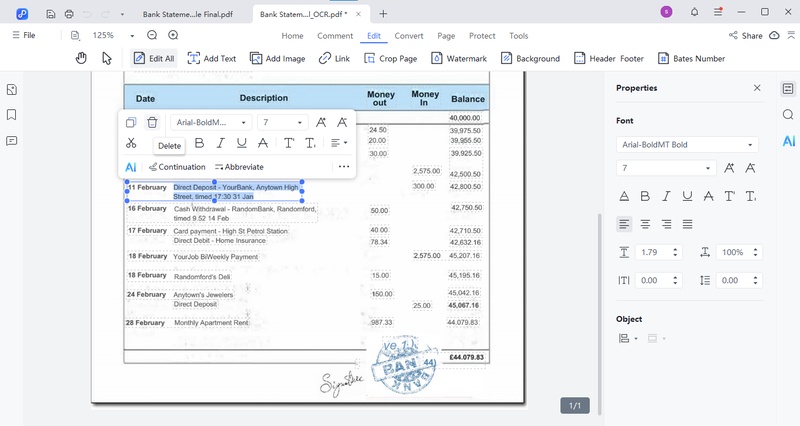Select the Hand tool
This screenshot has width=800, height=426.
(81, 58)
